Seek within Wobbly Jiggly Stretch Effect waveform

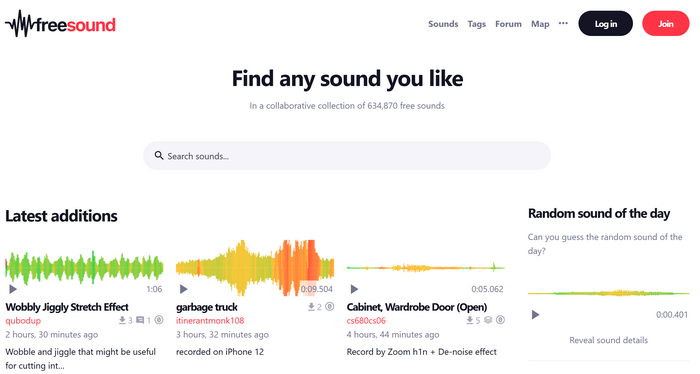[84, 268]
